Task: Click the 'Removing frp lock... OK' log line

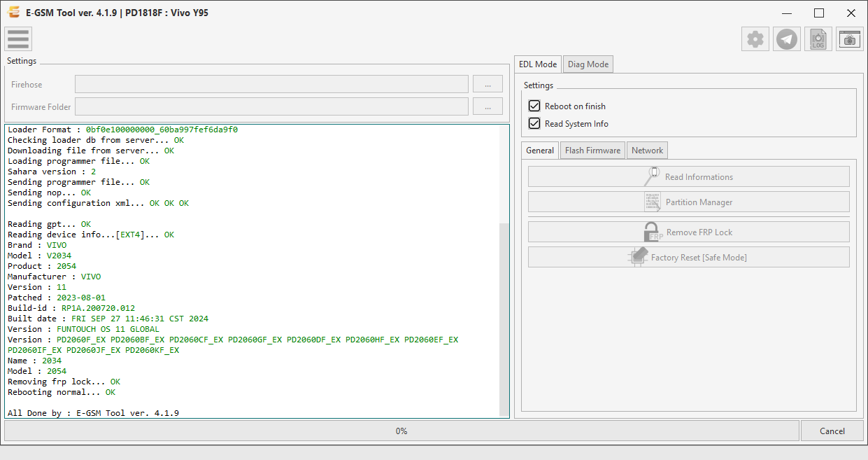Action: [64, 382]
